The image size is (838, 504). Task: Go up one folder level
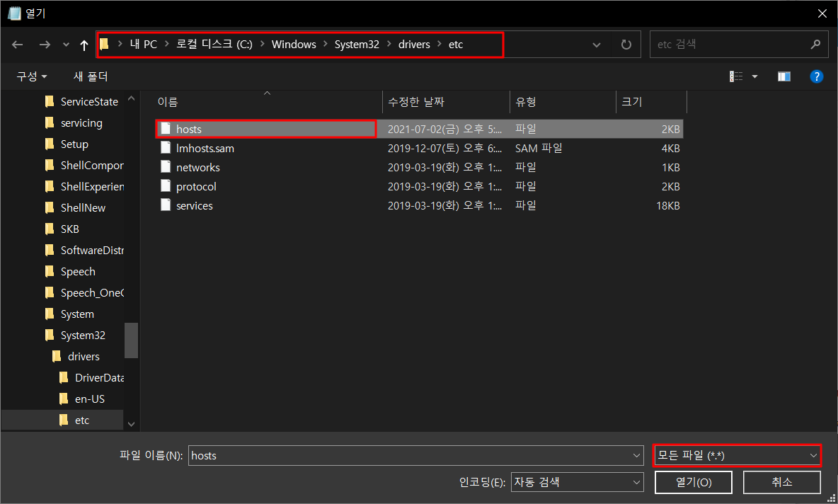point(84,45)
